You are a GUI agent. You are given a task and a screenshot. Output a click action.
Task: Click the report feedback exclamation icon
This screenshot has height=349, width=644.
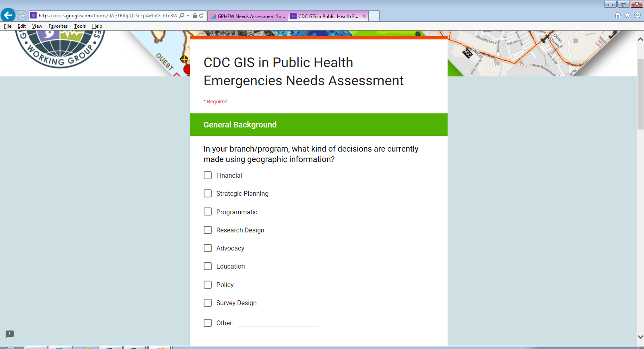(x=10, y=334)
